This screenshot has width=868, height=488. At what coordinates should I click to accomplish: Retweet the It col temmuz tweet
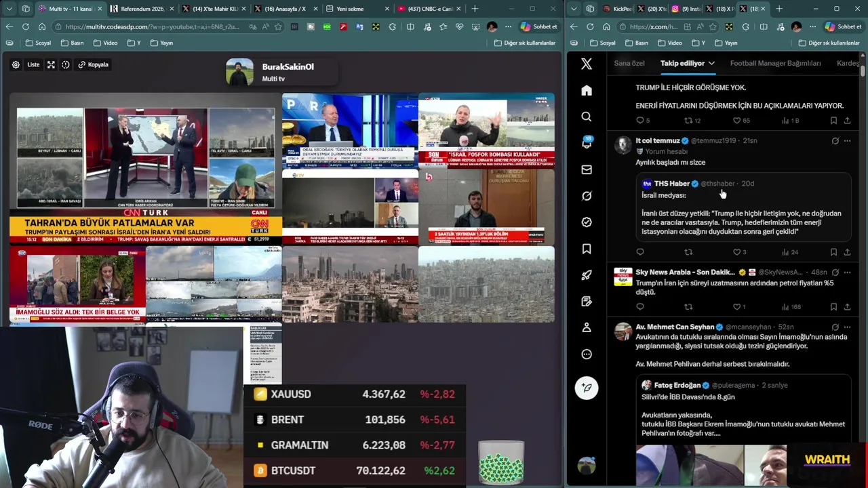click(x=688, y=252)
